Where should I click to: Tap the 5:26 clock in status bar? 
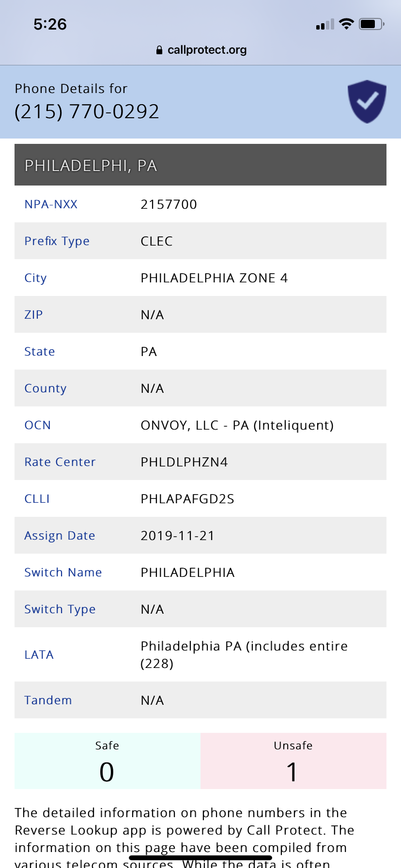tap(50, 24)
